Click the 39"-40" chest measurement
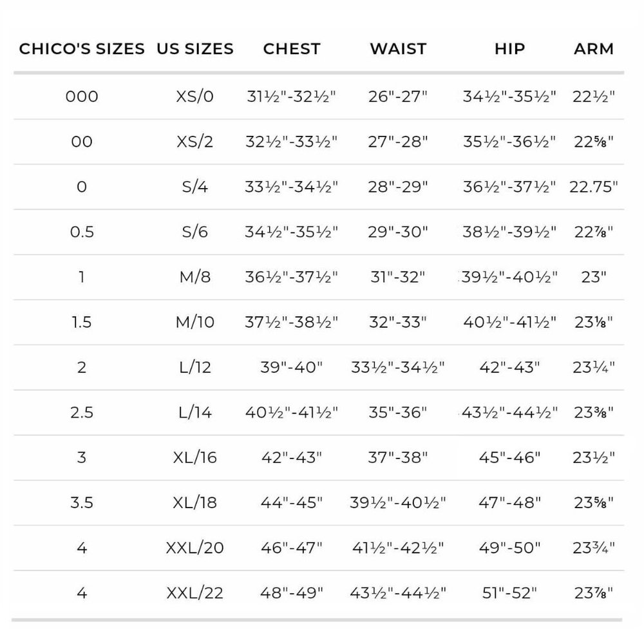Image resolution: width=644 pixels, height=644 pixels. [292, 367]
